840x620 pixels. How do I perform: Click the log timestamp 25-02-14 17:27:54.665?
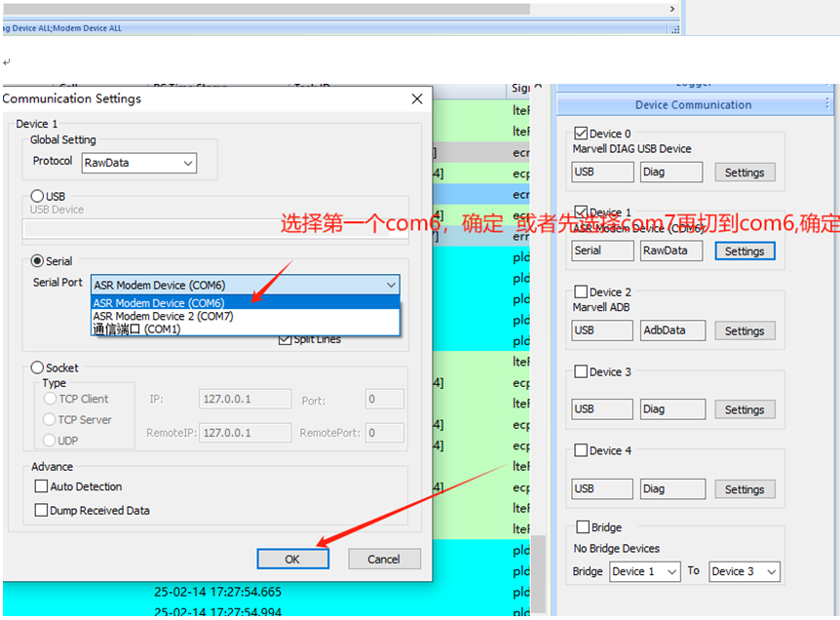click(x=218, y=592)
